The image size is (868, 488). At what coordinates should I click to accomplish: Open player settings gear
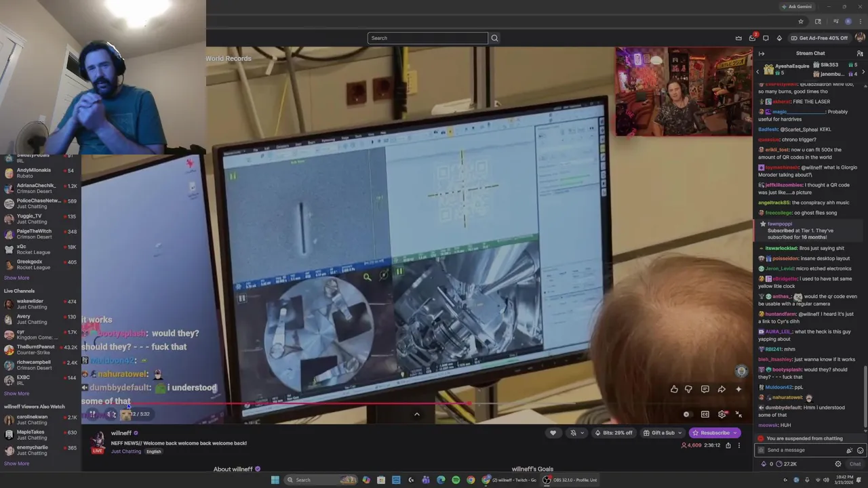(x=722, y=414)
